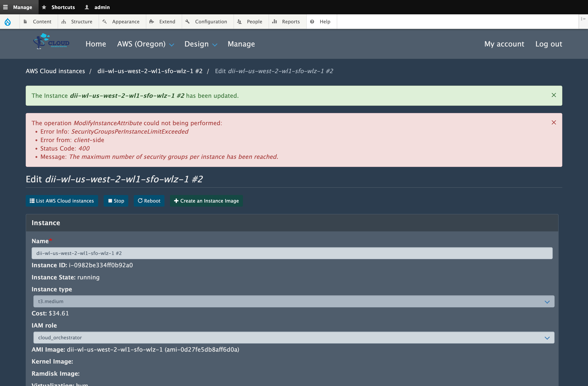Click toolbar orientation toggle at far right
Screen dimensions: 588x386
pyautogui.click(x=583, y=19)
